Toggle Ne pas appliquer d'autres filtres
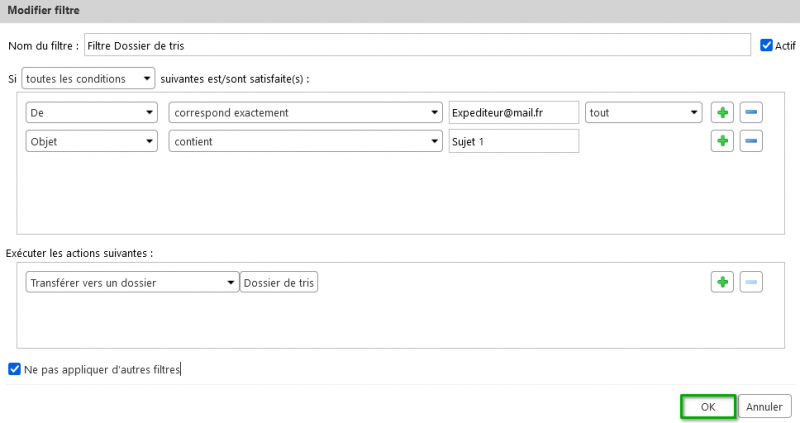The height and width of the screenshot is (423, 800). [14, 369]
